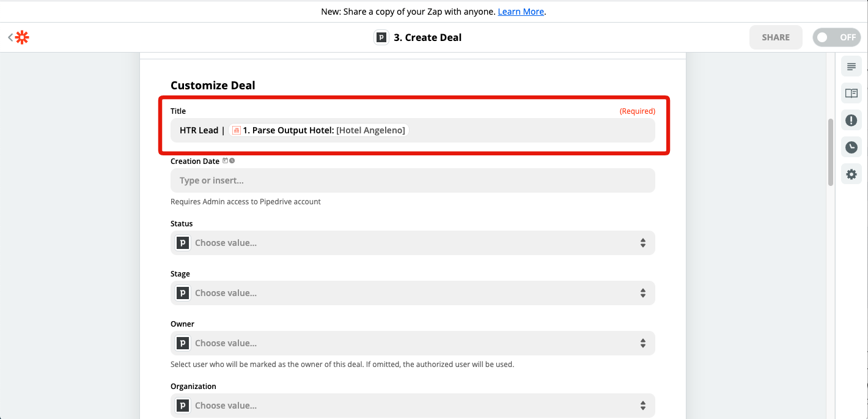The width and height of the screenshot is (868, 419).
Task: Open the settings gear icon in sidebar
Action: point(851,174)
